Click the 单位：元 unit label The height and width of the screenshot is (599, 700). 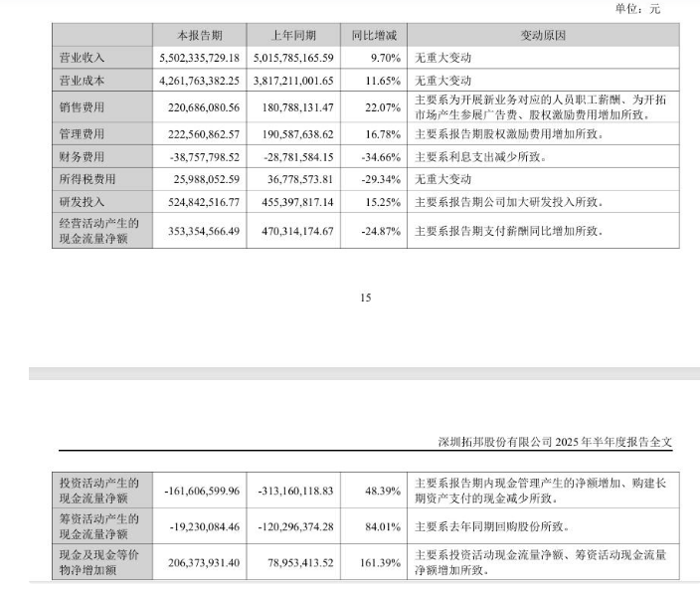pos(637,9)
